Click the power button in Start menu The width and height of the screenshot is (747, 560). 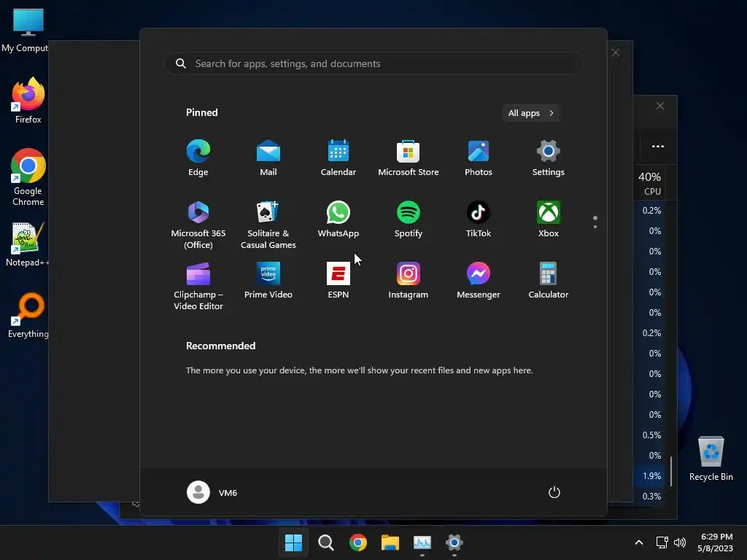pyautogui.click(x=554, y=492)
